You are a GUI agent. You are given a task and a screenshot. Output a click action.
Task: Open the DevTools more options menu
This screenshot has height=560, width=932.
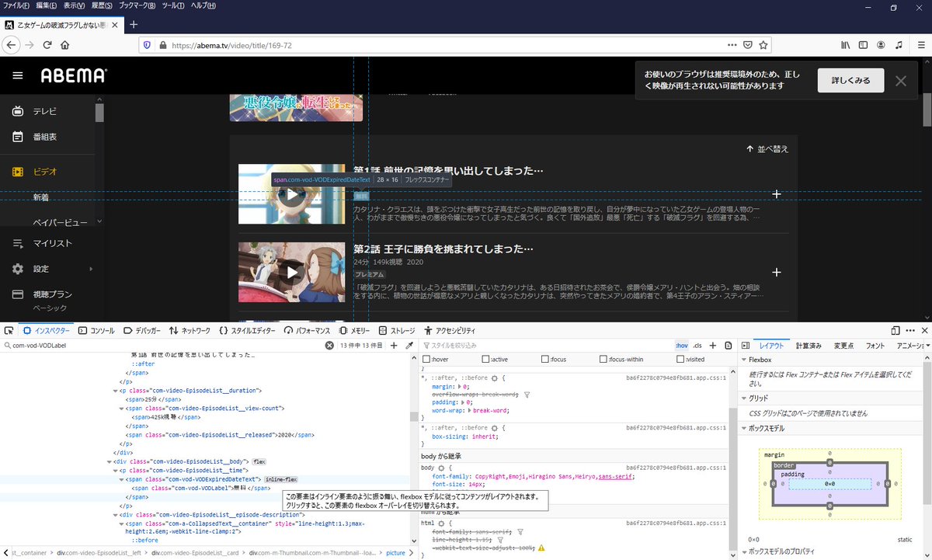pyautogui.click(x=910, y=330)
